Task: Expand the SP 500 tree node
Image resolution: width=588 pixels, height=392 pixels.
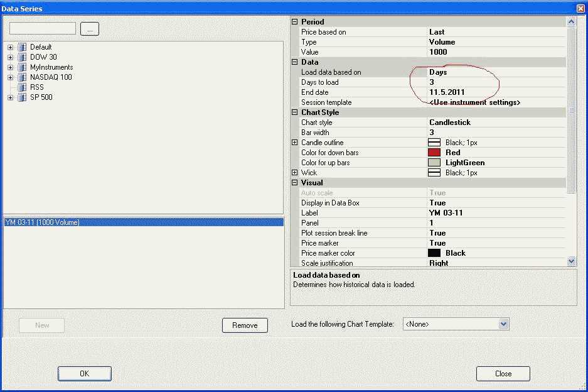Action: click(x=10, y=97)
